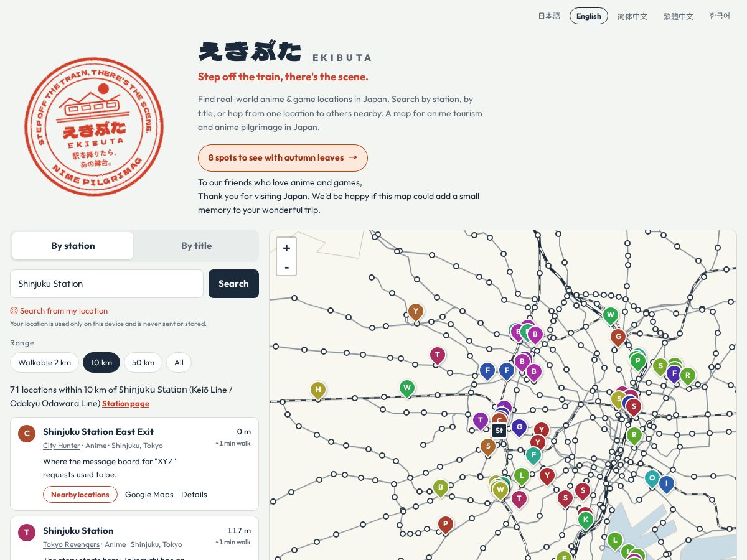747x560 pixels.
Task: Open the Station page link
Action: point(126,404)
